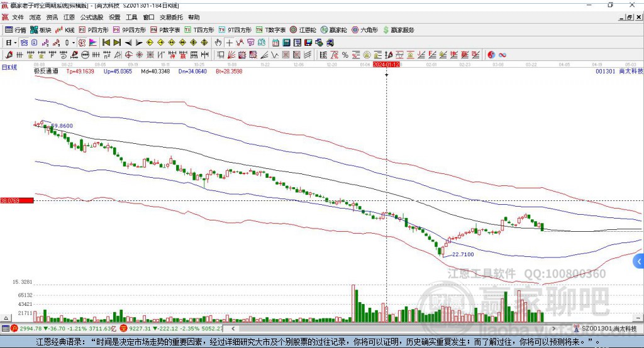Click the SZ001301 尚太科技 status bar entry

pyautogui.click(x=606, y=329)
